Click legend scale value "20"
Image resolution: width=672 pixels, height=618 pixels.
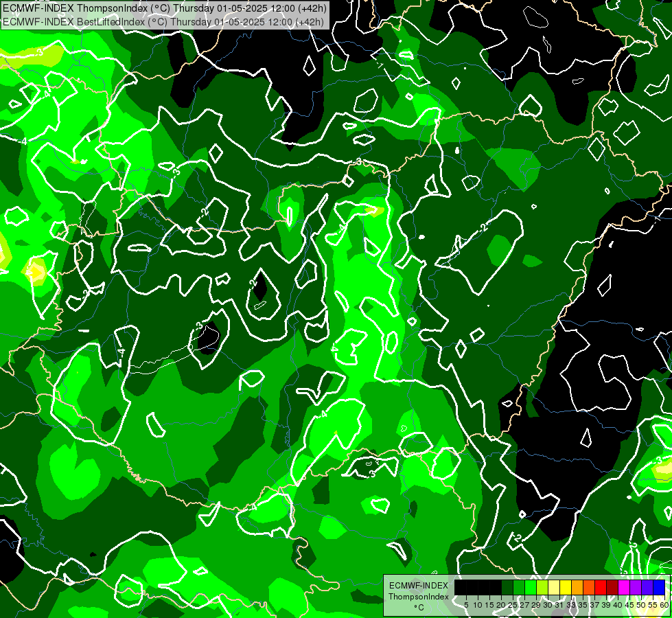click(501, 605)
